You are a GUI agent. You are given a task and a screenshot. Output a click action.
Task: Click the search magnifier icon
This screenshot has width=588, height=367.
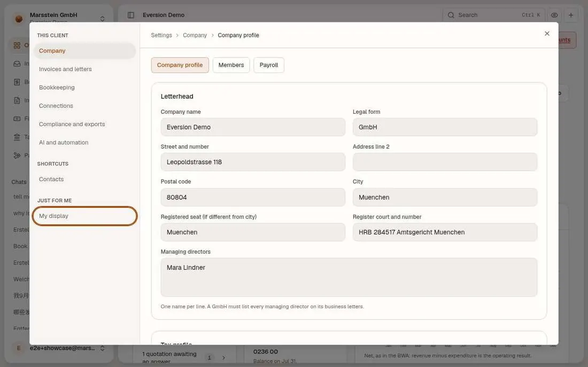click(x=451, y=15)
